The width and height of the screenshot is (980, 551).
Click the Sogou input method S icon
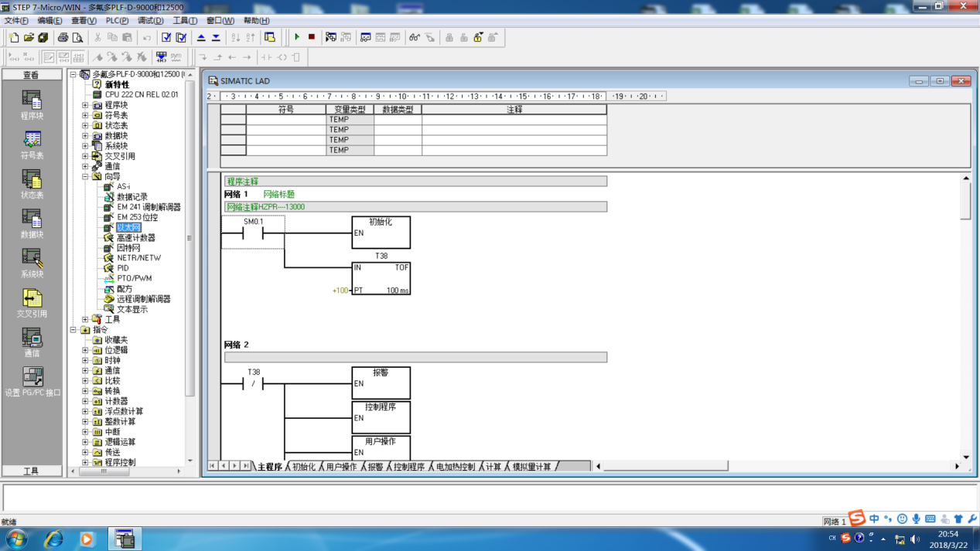[855, 518]
